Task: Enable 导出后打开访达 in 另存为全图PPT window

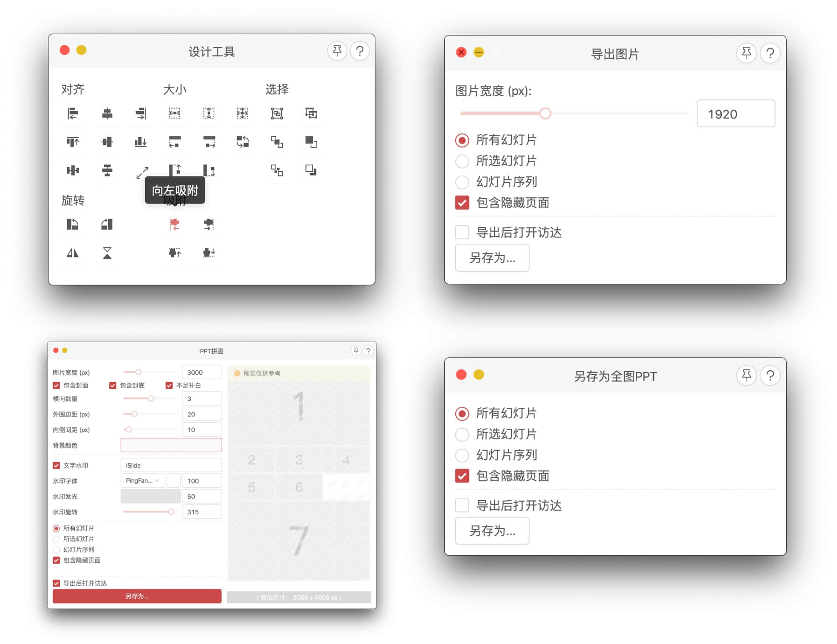Action: pyautogui.click(x=462, y=505)
